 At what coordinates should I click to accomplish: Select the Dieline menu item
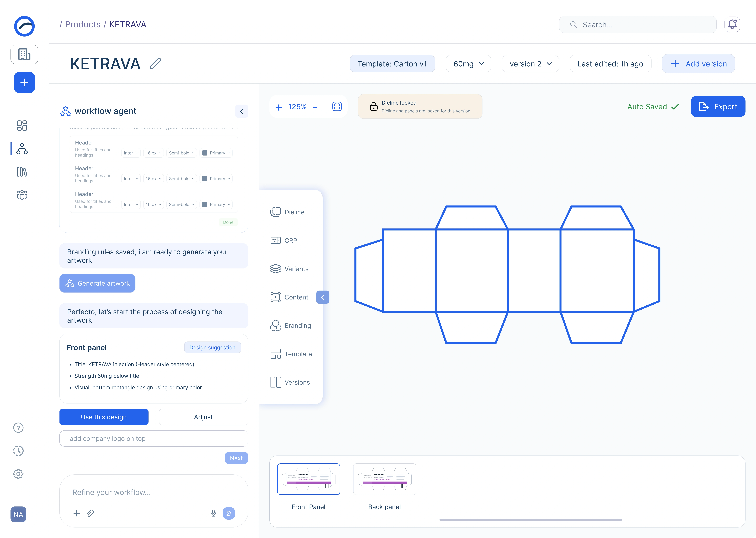point(287,212)
